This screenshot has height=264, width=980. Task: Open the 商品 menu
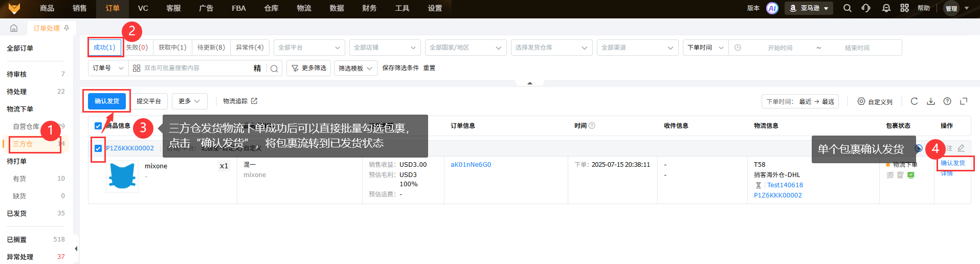pyautogui.click(x=47, y=8)
